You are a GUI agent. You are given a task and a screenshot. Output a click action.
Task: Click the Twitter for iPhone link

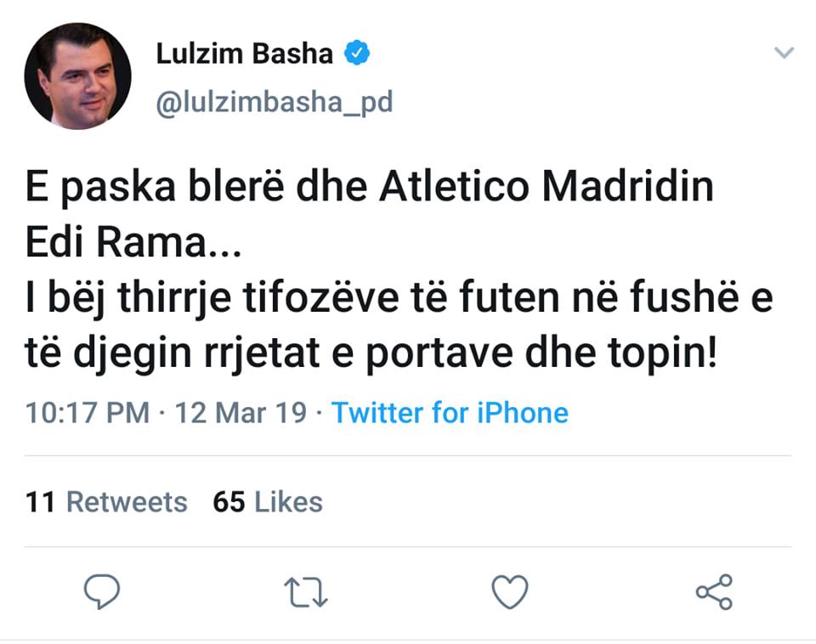(x=450, y=413)
